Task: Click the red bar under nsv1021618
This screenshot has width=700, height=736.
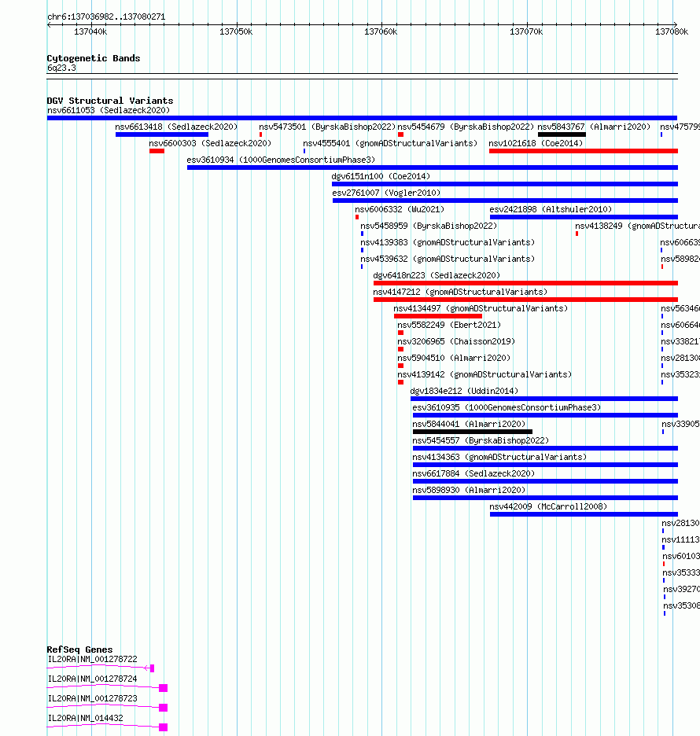Action: 584,151
